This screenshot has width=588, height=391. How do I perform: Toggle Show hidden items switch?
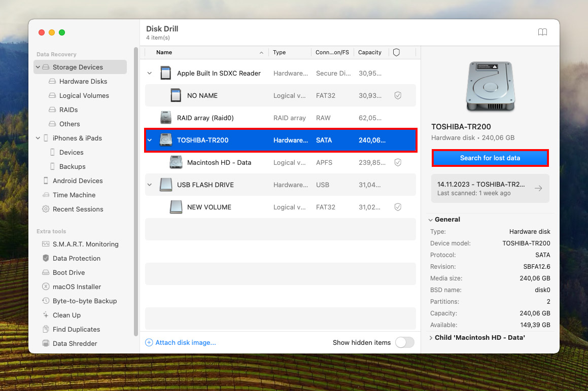(x=404, y=342)
